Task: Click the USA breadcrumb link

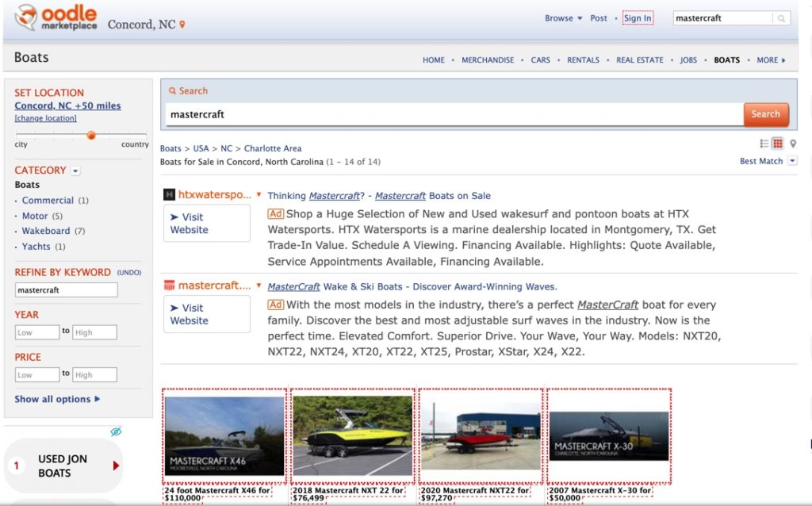Action: click(201, 148)
